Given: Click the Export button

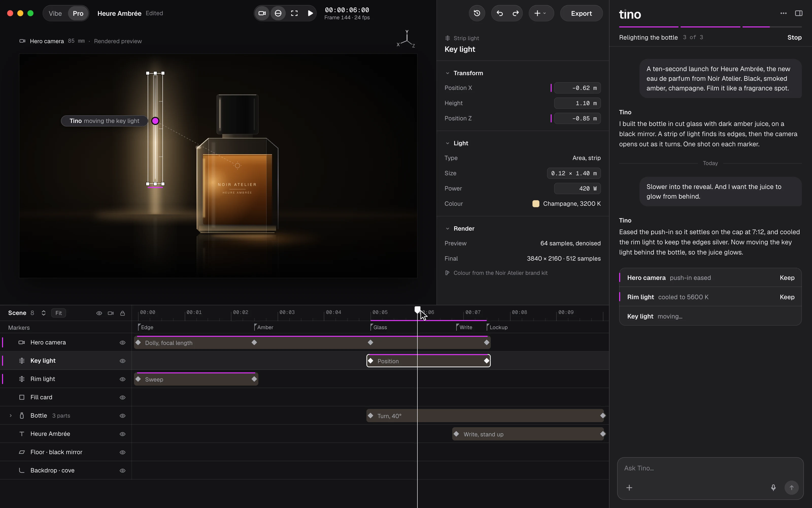Looking at the screenshot, I should [581, 13].
